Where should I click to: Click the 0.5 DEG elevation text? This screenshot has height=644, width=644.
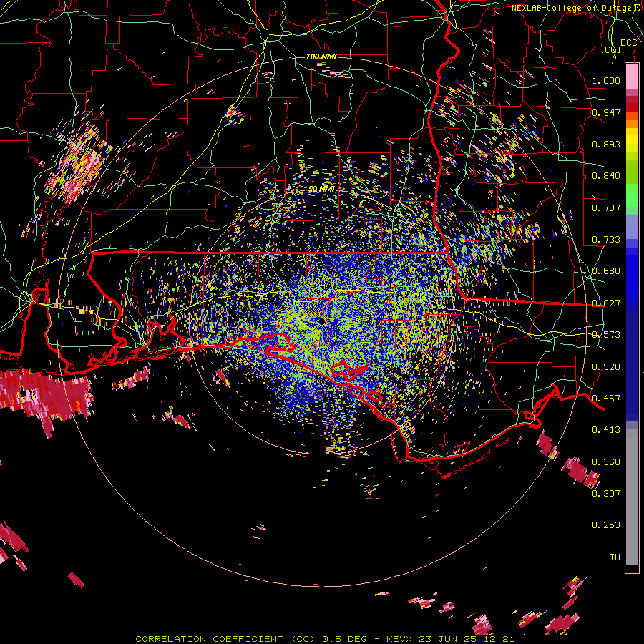point(344,639)
